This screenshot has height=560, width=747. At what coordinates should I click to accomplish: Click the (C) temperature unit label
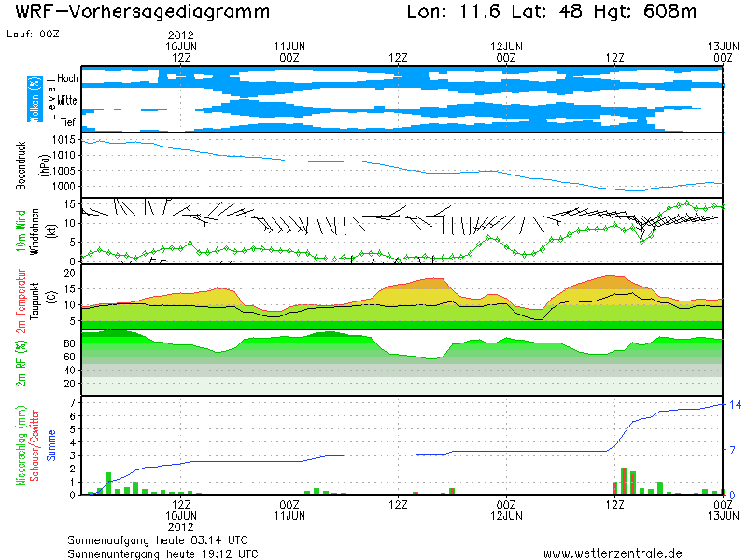click(x=52, y=298)
